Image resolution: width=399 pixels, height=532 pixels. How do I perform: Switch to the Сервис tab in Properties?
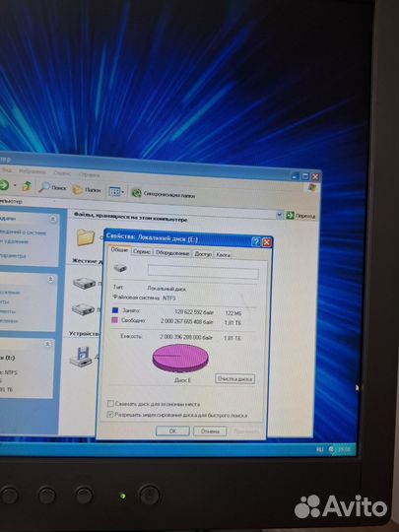click(142, 252)
